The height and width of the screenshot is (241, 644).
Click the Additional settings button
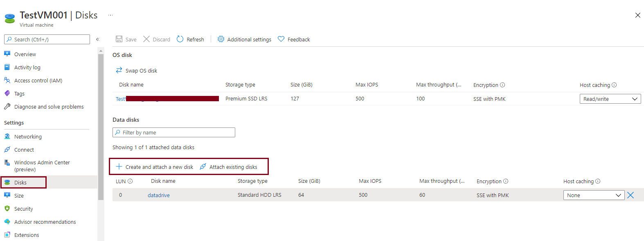(244, 39)
